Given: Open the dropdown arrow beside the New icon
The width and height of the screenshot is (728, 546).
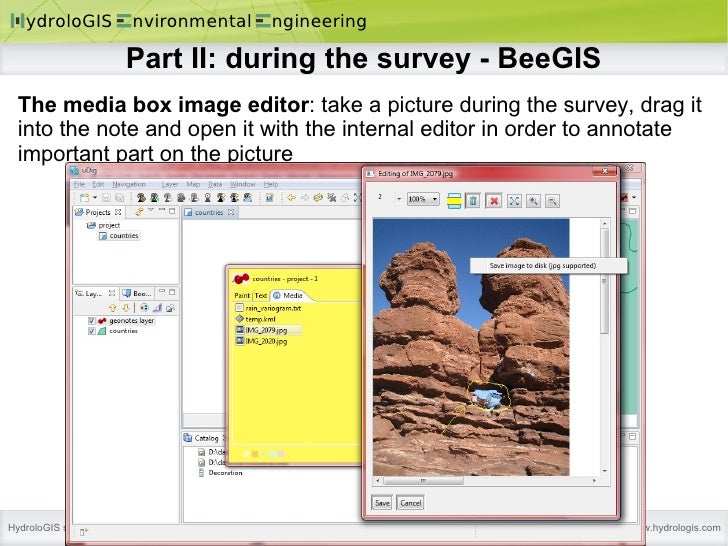Looking at the screenshot, I should tap(95, 198).
